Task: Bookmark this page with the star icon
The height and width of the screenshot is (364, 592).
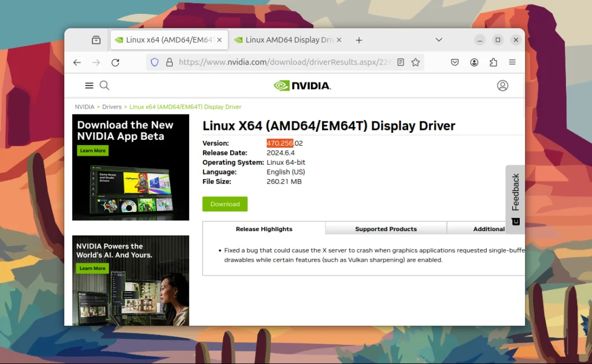Action: [x=416, y=62]
